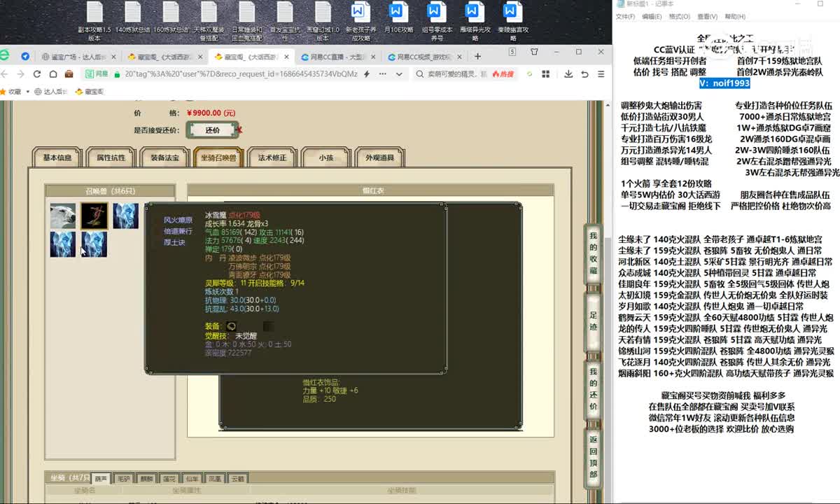Switch to the 装备法宝 tab
The width and height of the screenshot is (840, 504).
(x=164, y=158)
